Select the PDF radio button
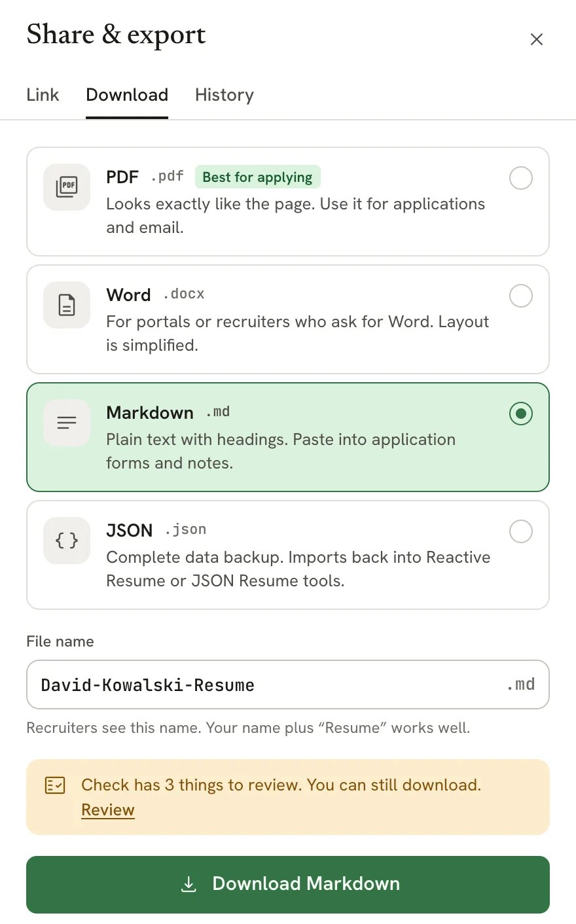 tap(521, 178)
